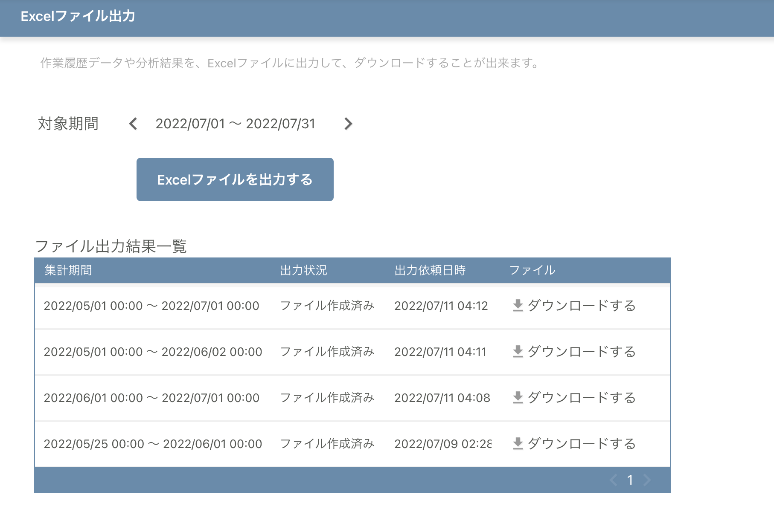Image resolution: width=774 pixels, height=532 pixels.
Task: Click the 出力状況 column header
Action: [303, 270]
